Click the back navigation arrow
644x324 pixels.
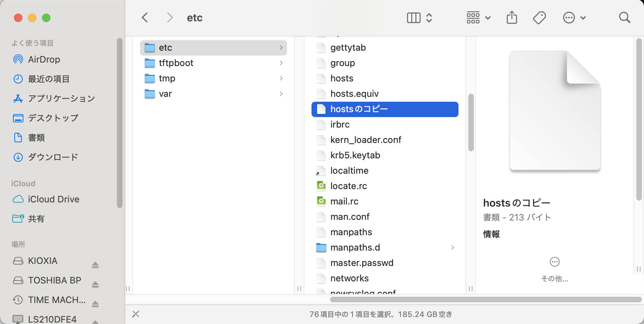click(x=145, y=17)
